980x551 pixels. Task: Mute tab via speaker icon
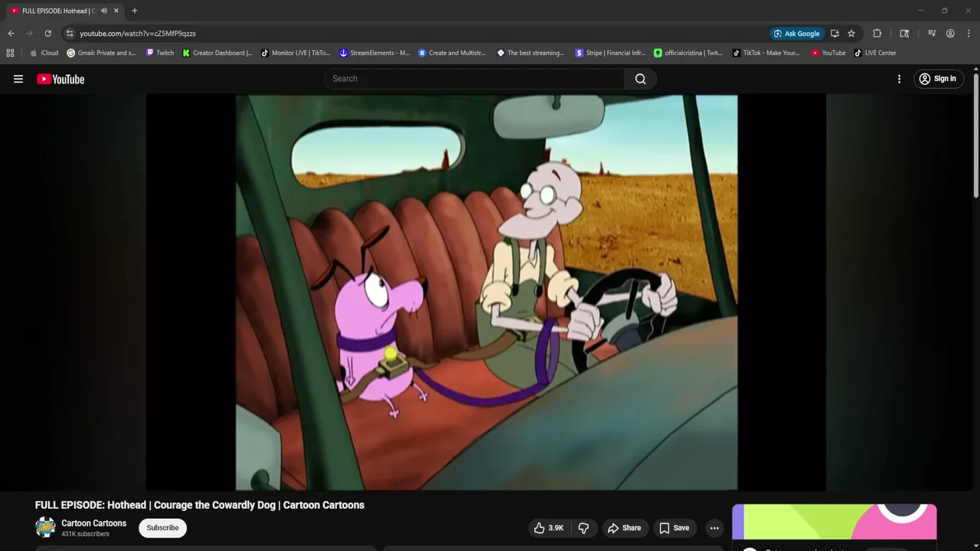pyautogui.click(x=103, y=11)
